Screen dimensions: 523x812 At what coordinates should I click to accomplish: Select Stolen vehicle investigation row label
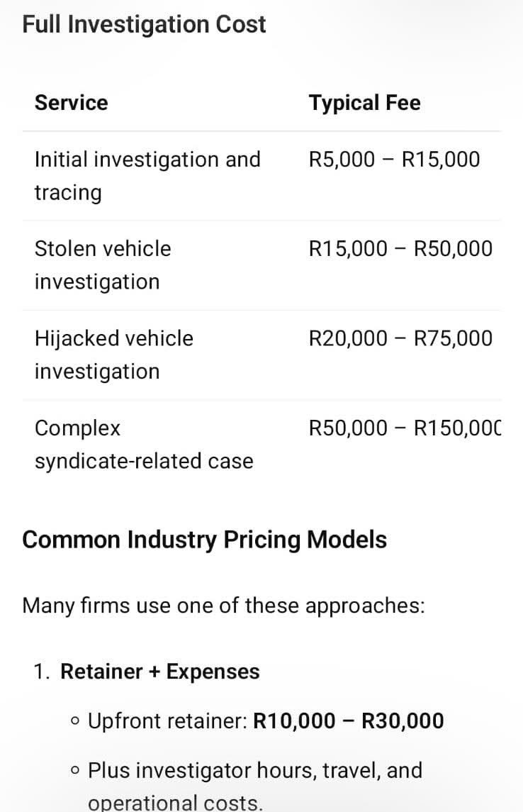point(103,265)
